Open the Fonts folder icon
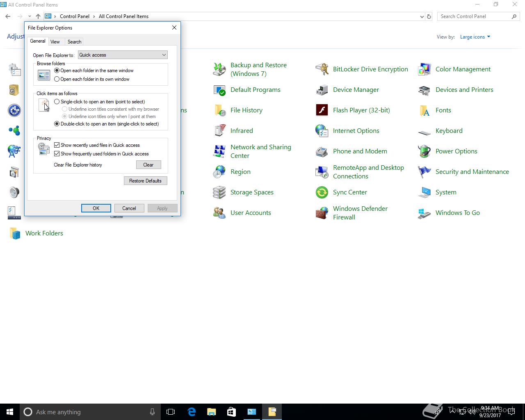The image size is (525, 420). (425, 110)
